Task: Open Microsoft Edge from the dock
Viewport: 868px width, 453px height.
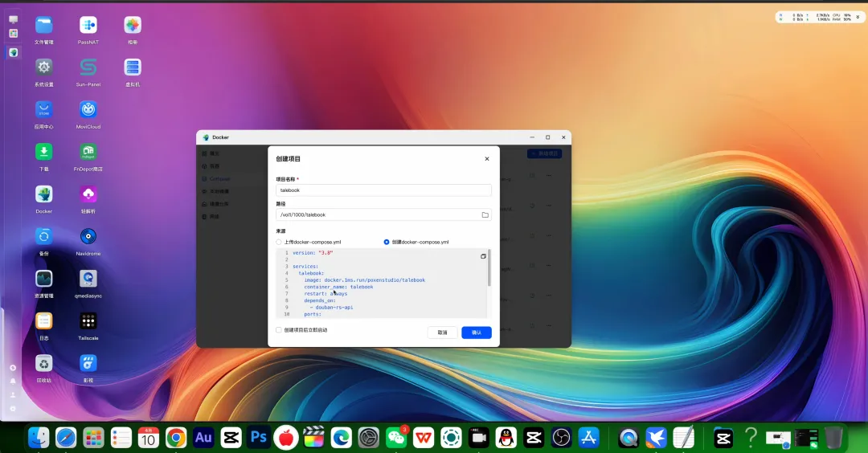Action: (x=341, y=438)
